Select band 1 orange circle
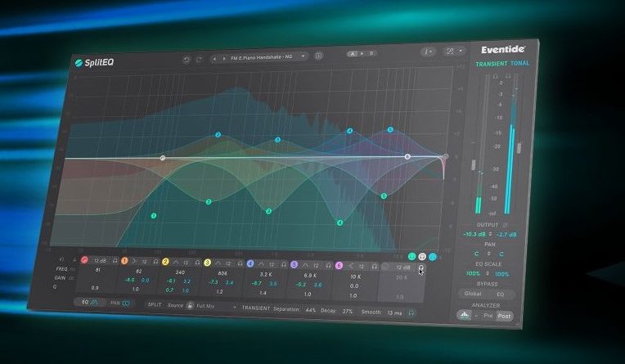The height and width of the screenshot is (364, 625). pyautogui.click(x=124, y=261)
